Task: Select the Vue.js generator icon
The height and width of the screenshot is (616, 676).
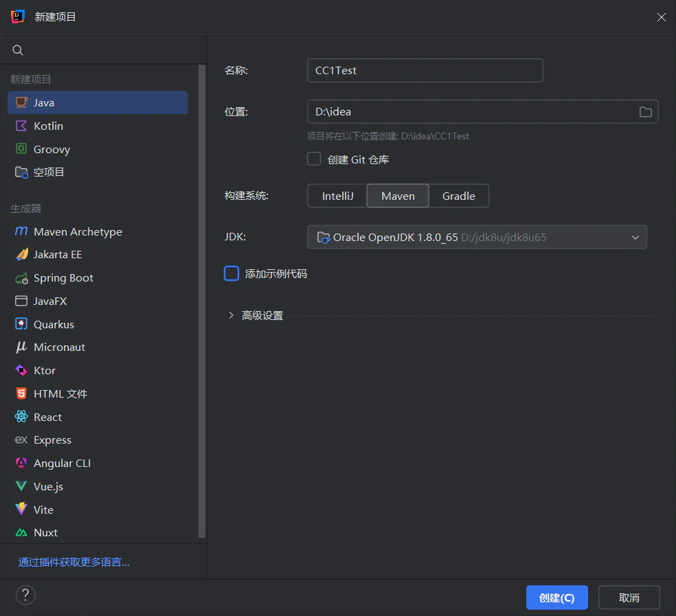Action: coord(21,486)
